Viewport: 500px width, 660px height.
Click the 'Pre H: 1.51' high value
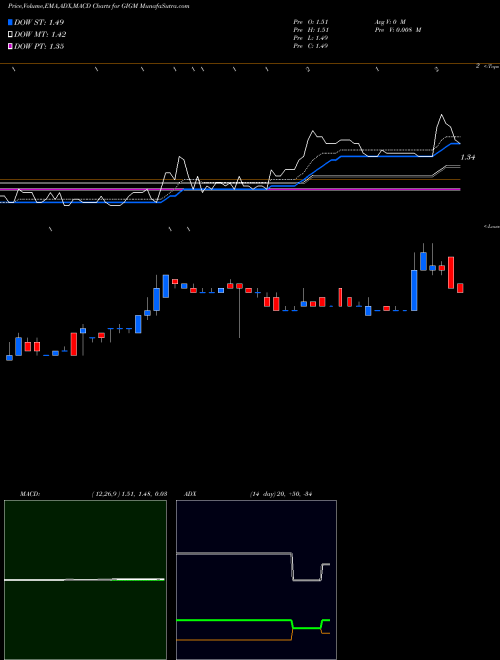coord(311,30)
